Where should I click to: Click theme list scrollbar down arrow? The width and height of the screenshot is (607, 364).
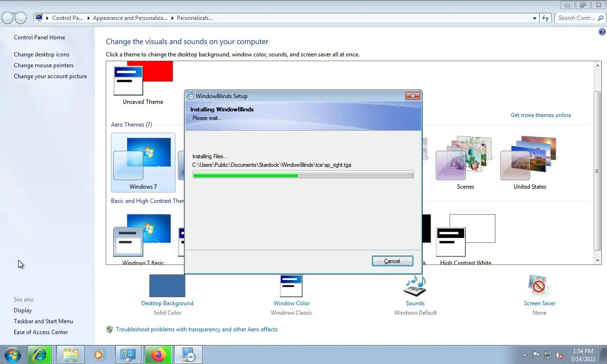pos(598,261)
